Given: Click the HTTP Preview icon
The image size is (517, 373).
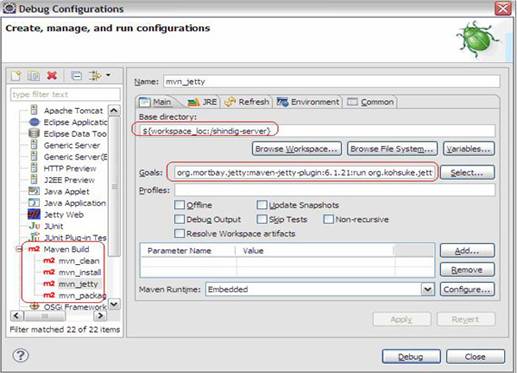Looking at the screenshot, I should point(34,168).
